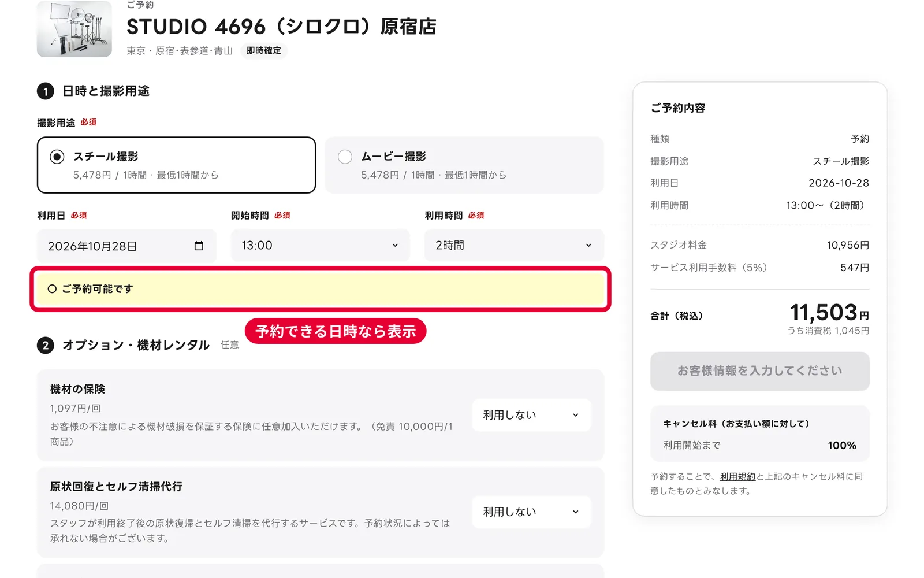Viewport: 924px width, 578px height.
Task: Click the オプション・機材レンタル section heading
Action: pos(136,345)
